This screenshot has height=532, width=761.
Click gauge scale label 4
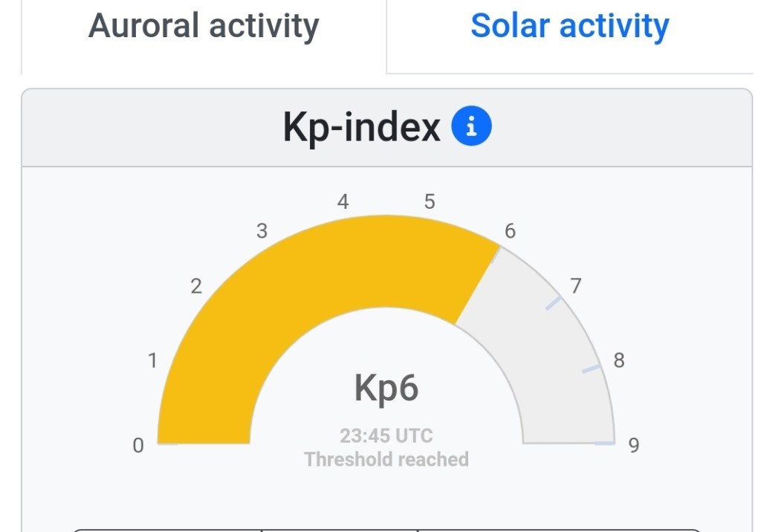pyautogui.click(x=343, y=202)
